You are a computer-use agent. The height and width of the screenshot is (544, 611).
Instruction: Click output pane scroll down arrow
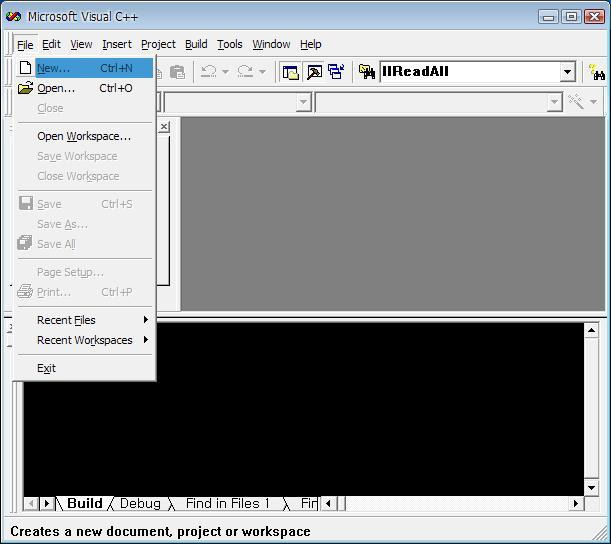pos(592,487)
